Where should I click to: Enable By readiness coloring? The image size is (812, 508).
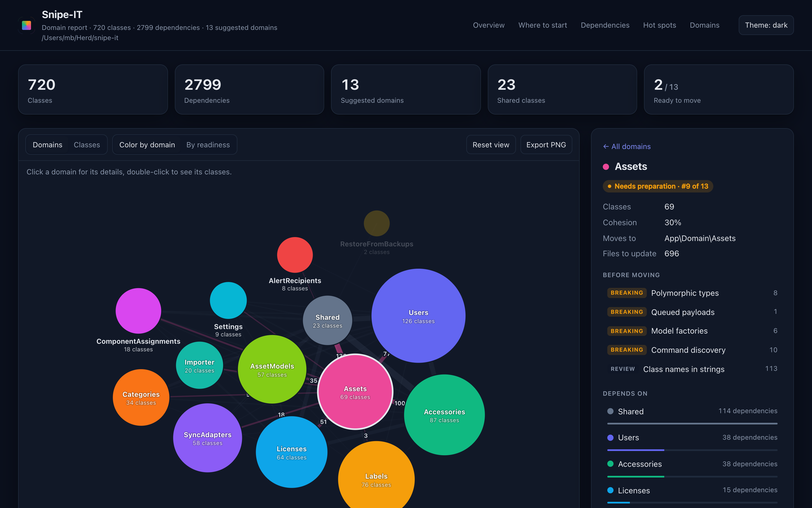point(208,145)
